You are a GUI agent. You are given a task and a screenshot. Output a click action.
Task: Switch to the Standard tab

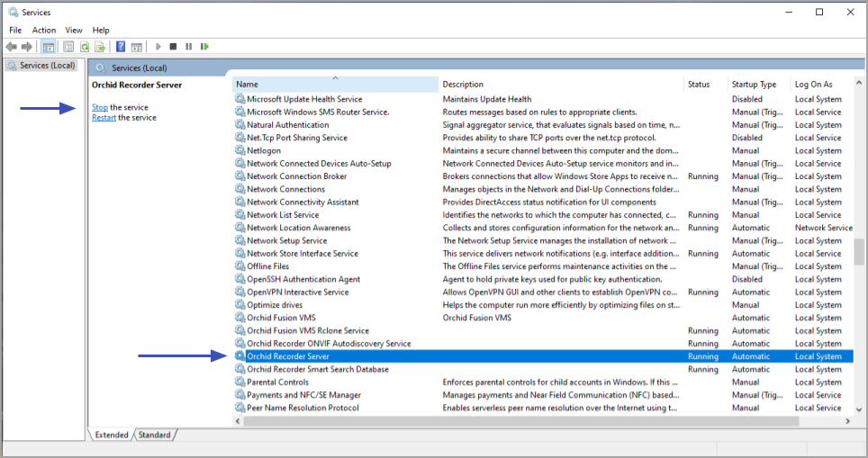pyautogui.click(x=155, y=435)
